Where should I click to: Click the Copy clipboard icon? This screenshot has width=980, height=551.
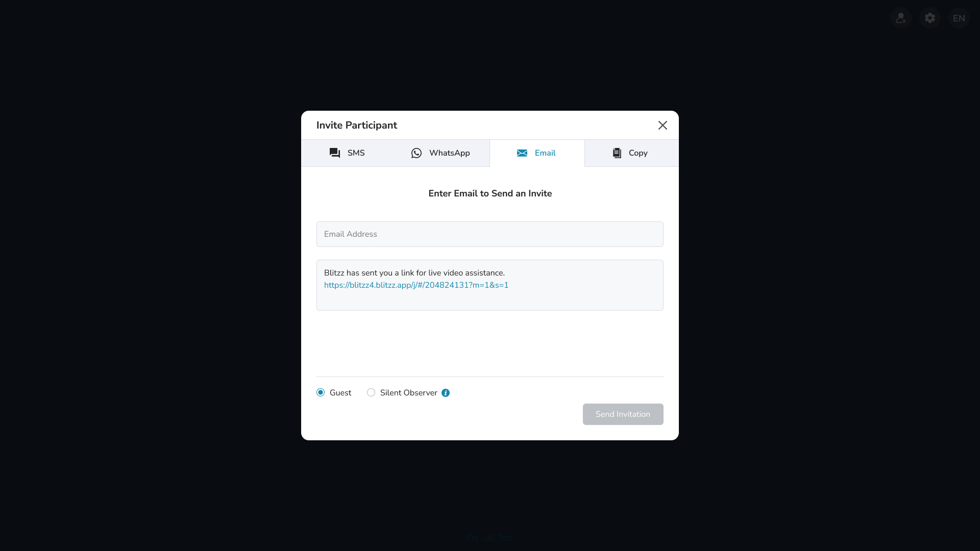click(617, 153)
